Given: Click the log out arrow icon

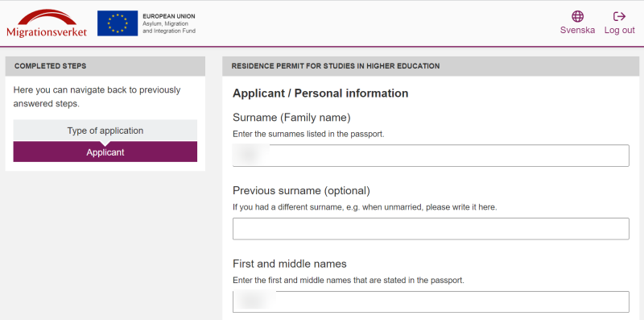Looking at the screenshot, I should [619, 16].
